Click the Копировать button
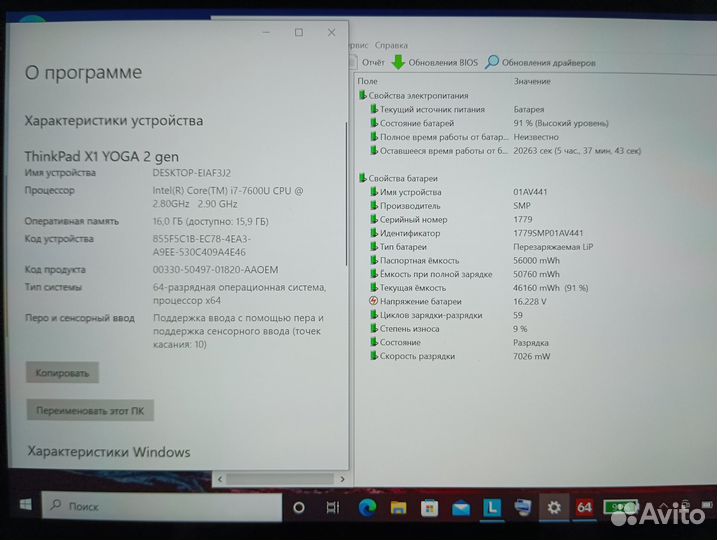The height and width of the screenshot is (540, 717). point(62,373)
